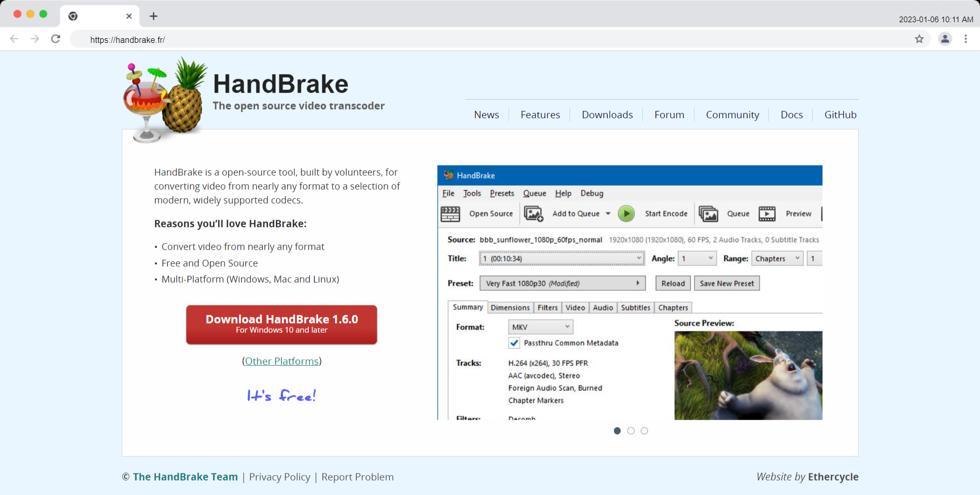Switch to the Filters tab
The image size is (980, 495).
547,307
